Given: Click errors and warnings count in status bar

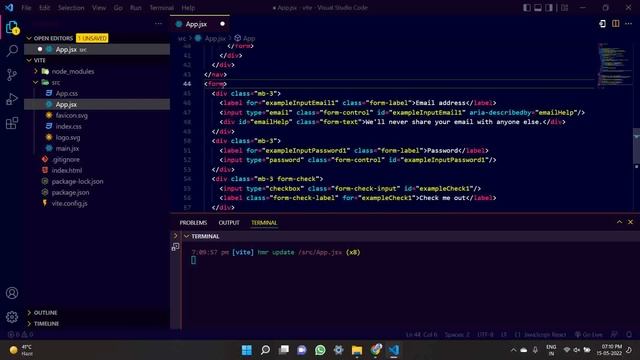Looking at the screenshot, I should [x=20, y=335].
